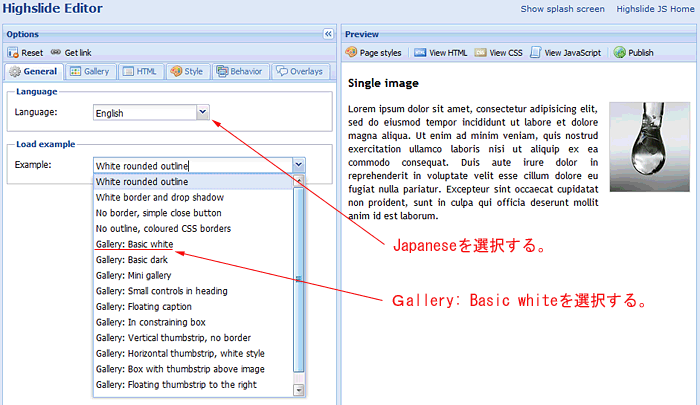Image resolution: width=700 pixels, height=405 pixels.
Task: Click the View JavaScript scroll icon
Action: (x=535, y=53)
